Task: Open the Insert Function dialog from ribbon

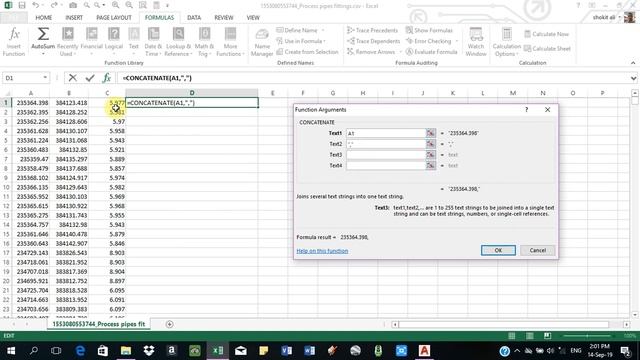Action: pyautogui.click(x=14, y=42)
